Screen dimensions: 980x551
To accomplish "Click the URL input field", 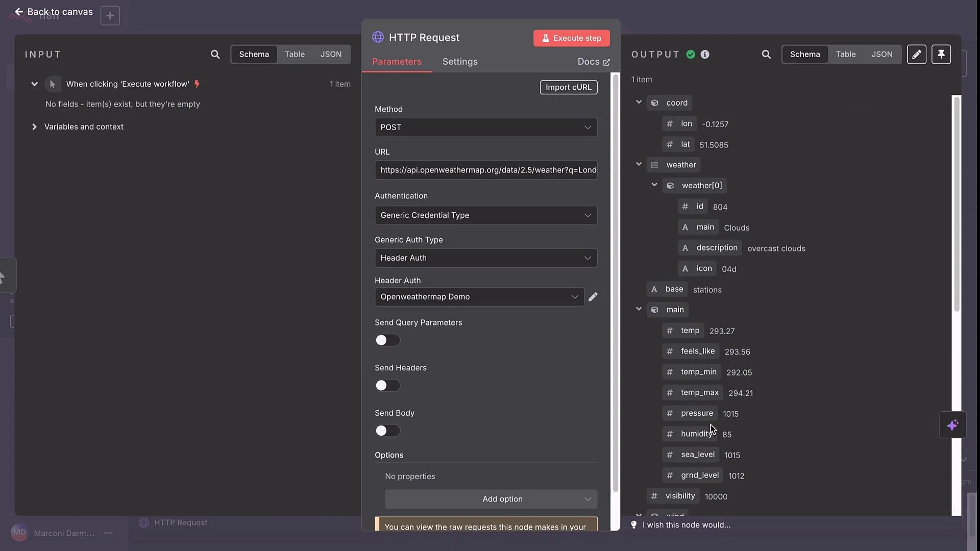I will point(486,170).
